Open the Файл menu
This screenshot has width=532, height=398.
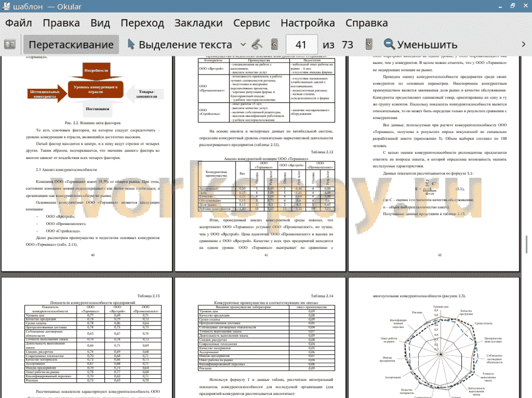(x=19, y=23)
